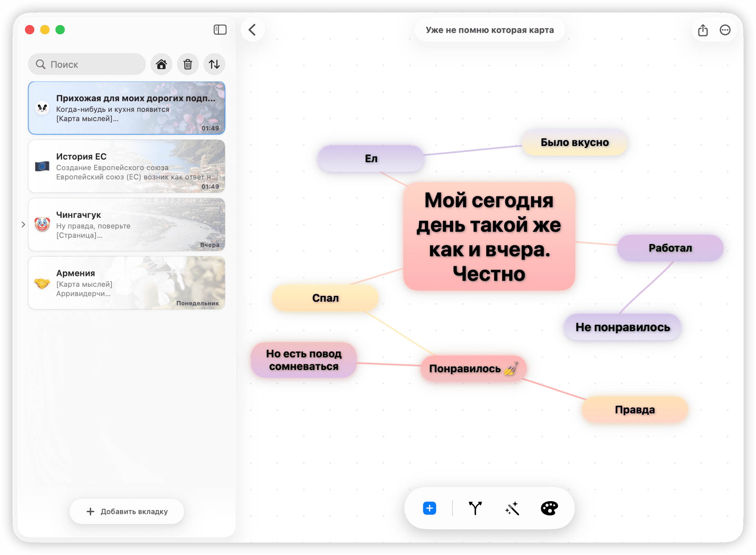Select the magic wand styling tool
This screenshot has height=555, width=756.
pyautogui.click(x=512, y=508)
